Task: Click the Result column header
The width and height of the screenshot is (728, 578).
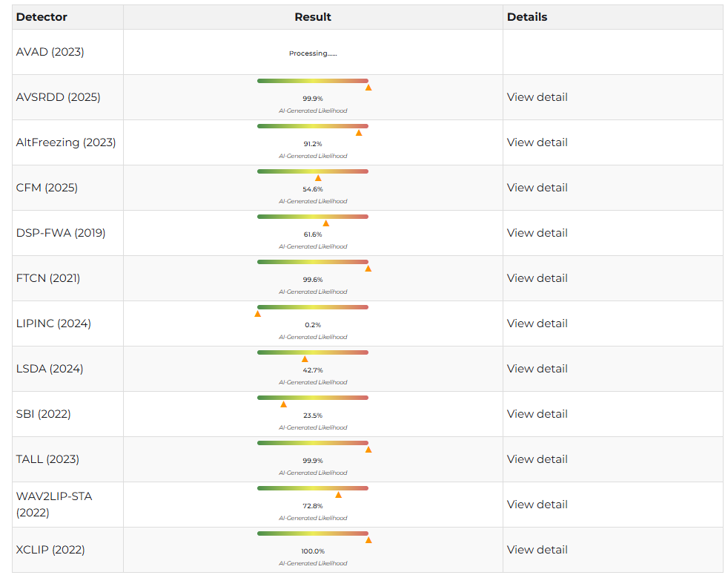Action: (313, 17)
